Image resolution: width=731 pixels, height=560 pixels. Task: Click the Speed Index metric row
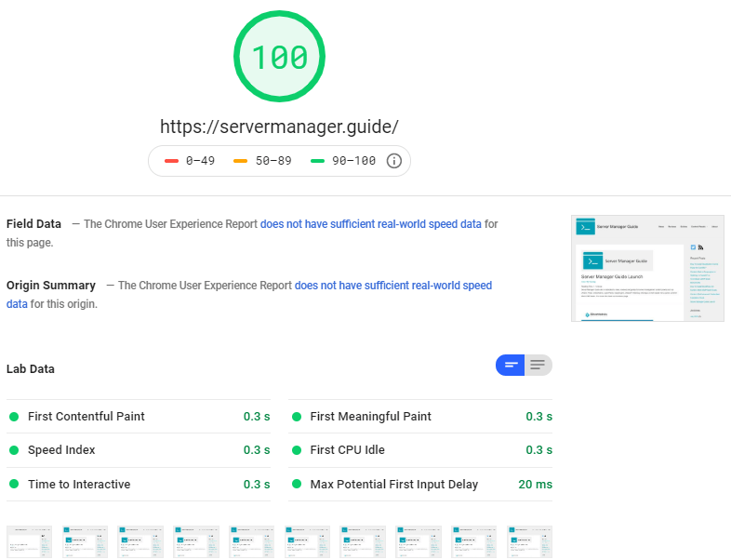click(x=139, y=450)
